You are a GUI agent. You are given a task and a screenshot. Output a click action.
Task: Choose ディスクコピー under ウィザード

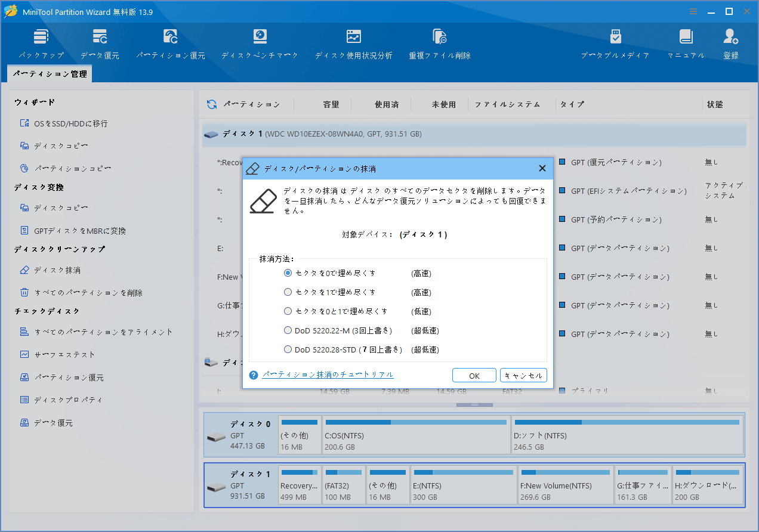54,146
